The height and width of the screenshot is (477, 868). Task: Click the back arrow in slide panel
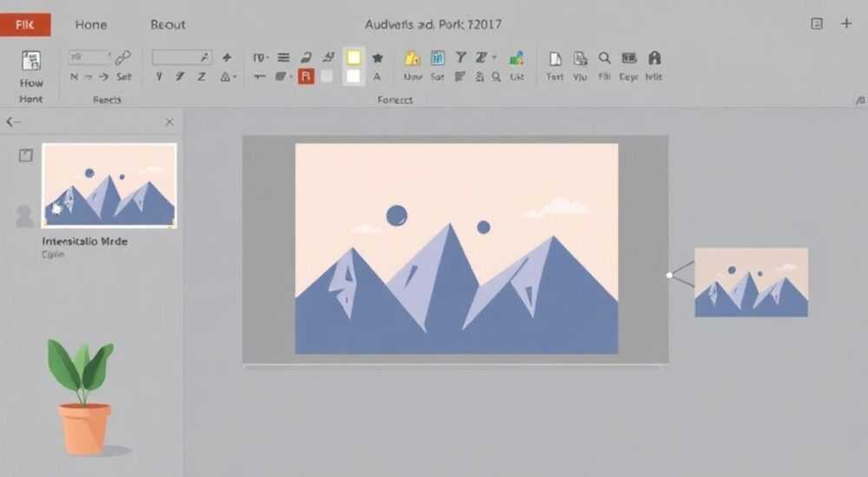(13, 121)
